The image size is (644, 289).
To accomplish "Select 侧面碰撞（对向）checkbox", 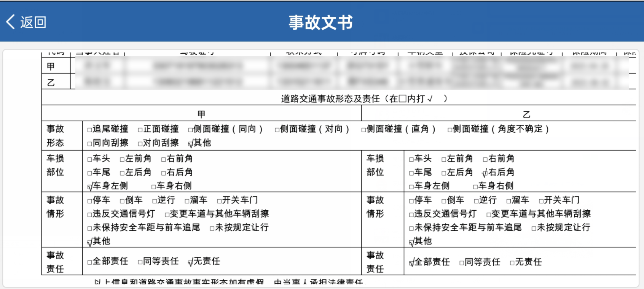I will (x=277, y=130).
